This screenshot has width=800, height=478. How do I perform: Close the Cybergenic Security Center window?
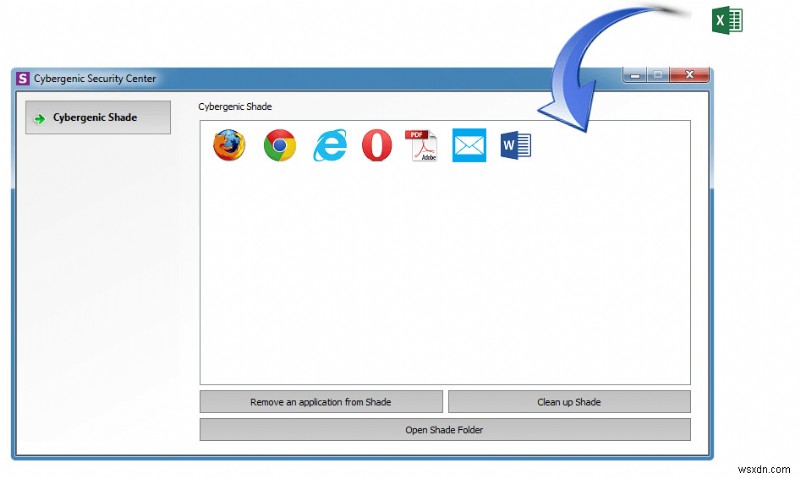[689, 75]
